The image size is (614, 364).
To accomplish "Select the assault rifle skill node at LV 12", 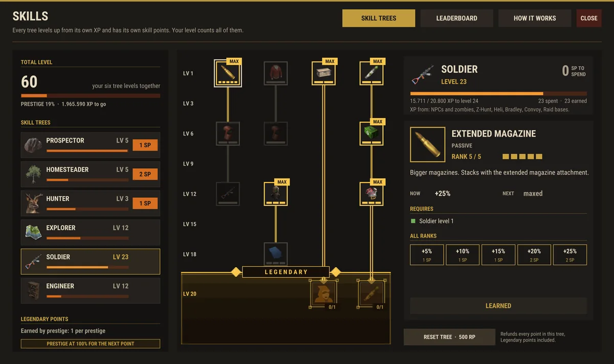I will coord(227,194).
